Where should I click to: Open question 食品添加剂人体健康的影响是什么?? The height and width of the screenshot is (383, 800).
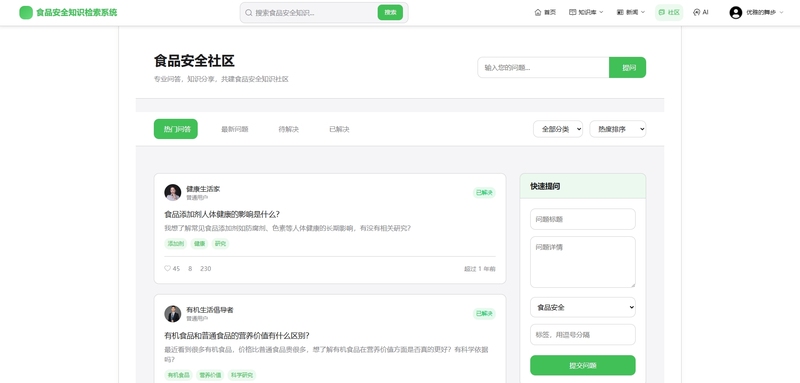(x=222, y=214)
